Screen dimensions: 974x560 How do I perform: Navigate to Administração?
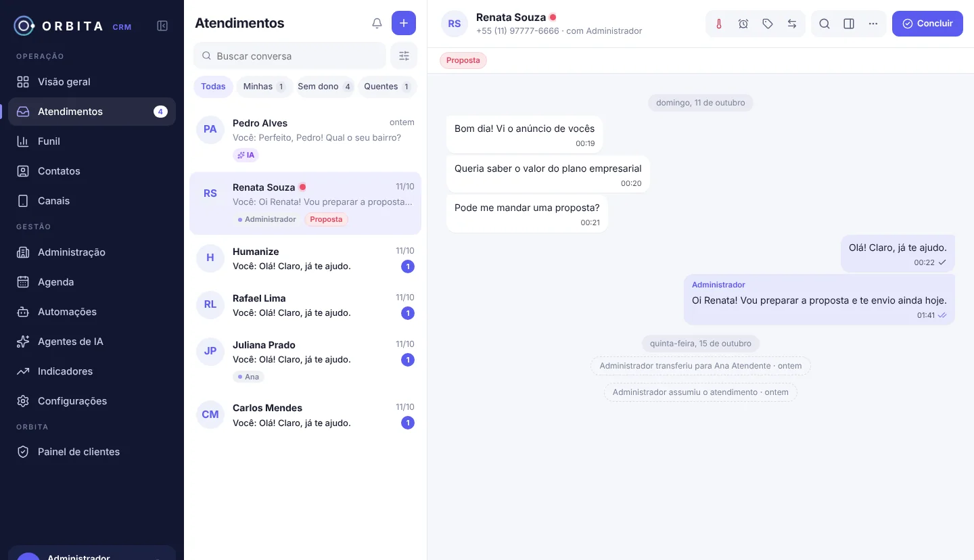click(92, 252)
